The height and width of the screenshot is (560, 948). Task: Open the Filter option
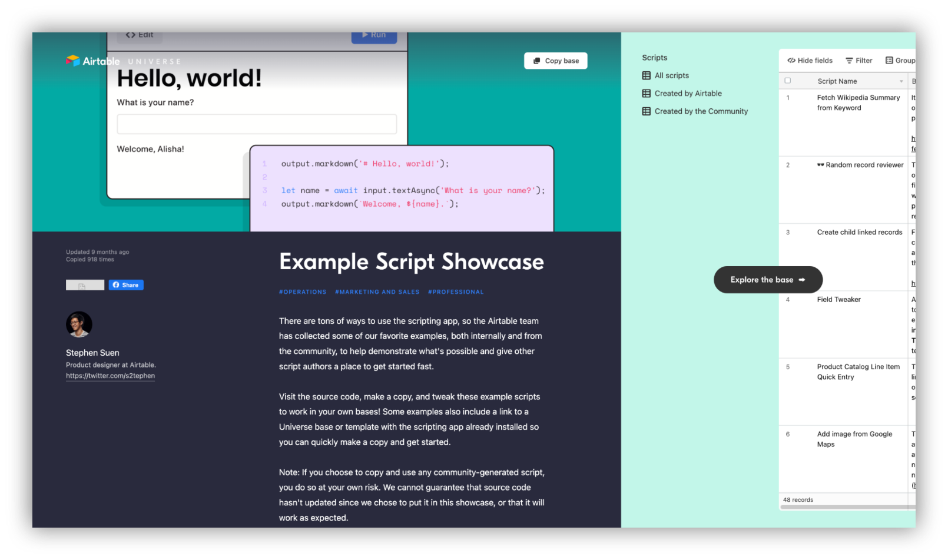(859, 60)
